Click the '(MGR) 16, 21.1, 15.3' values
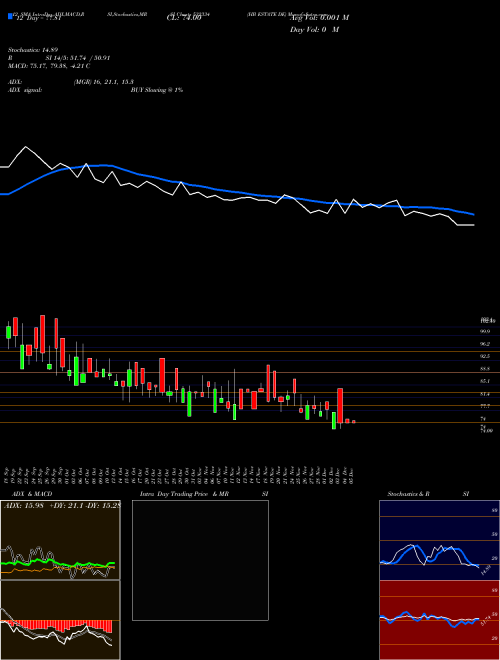The image size is (500, 660). [x=104, y=82]
